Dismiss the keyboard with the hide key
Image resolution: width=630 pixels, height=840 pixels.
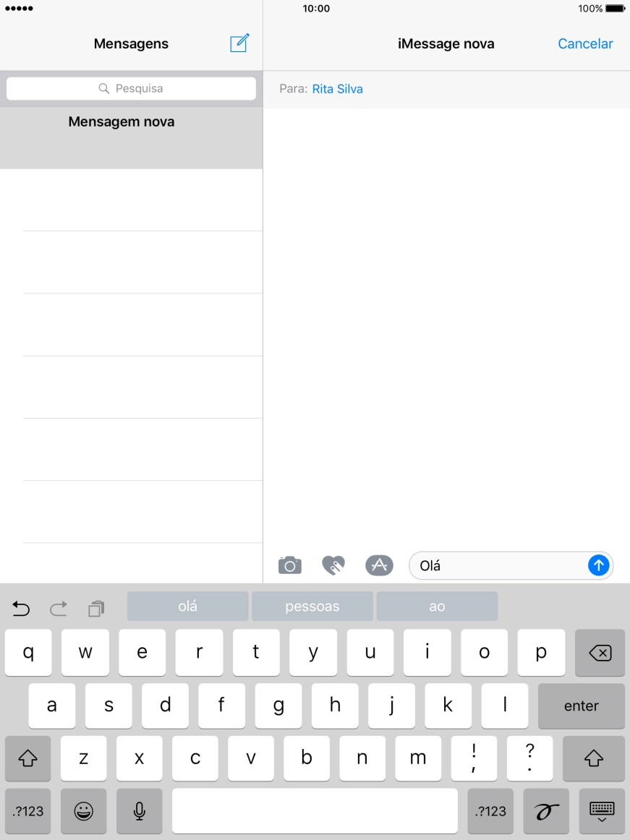(601, 811)
